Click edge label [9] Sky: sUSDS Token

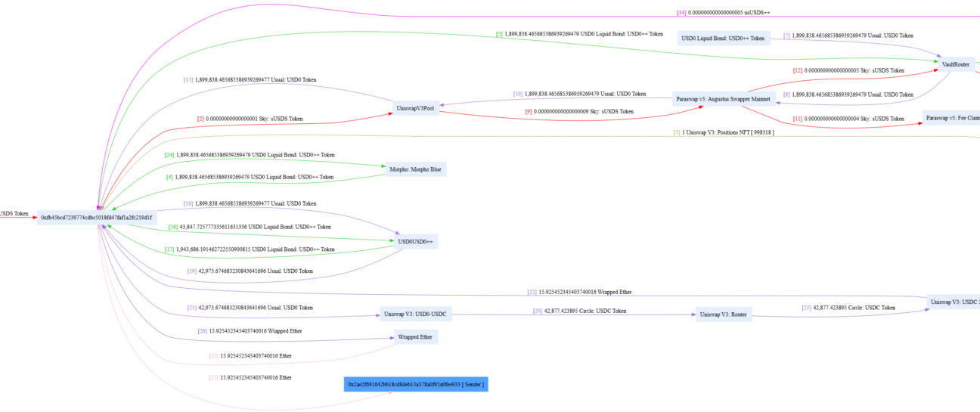click(579, 111)
